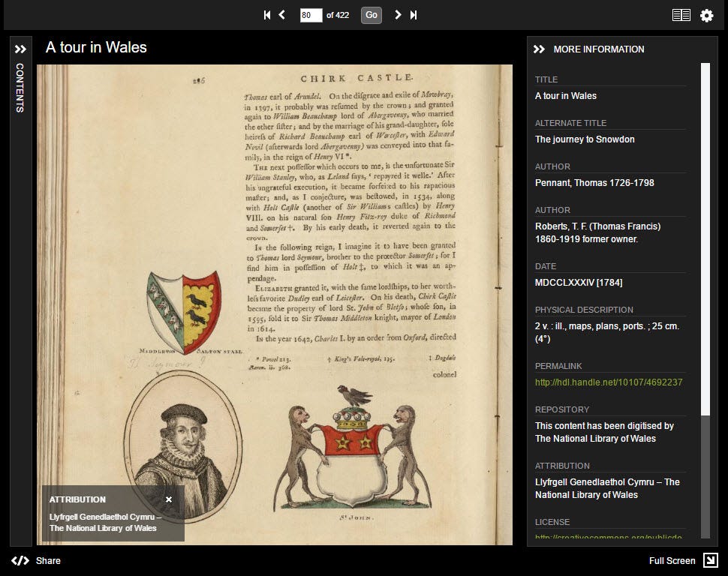
Task: Click the scanned Chirk Castle page image
Action: click(x=275, y=304)
